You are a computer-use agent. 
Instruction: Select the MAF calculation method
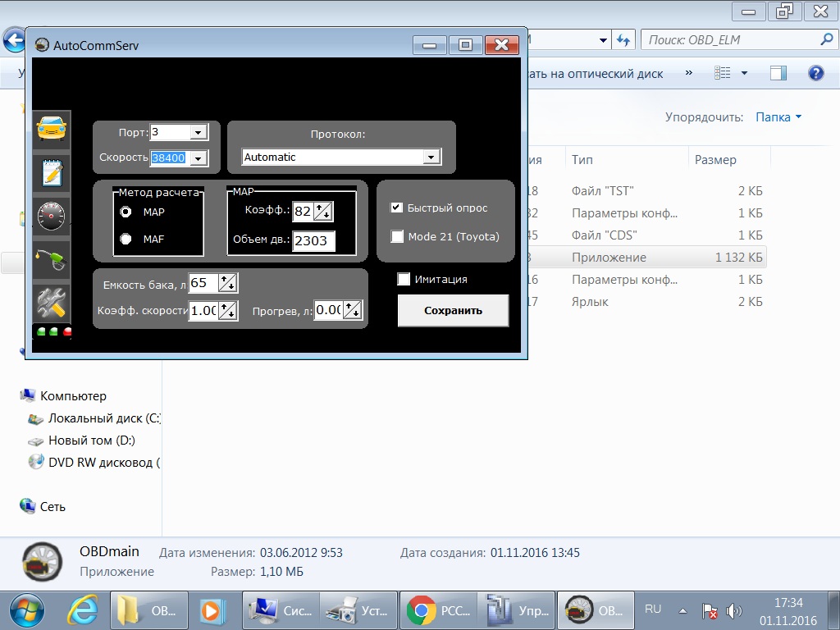(126, 239)
